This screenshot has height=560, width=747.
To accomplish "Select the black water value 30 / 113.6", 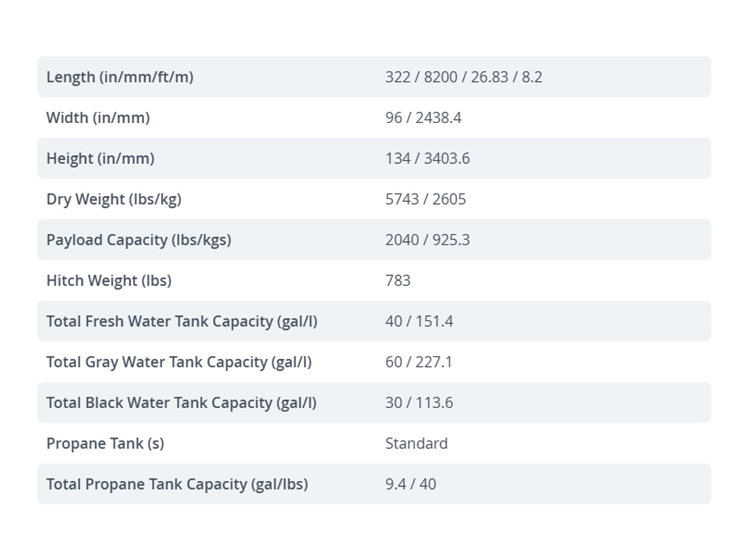I will 419,403.
